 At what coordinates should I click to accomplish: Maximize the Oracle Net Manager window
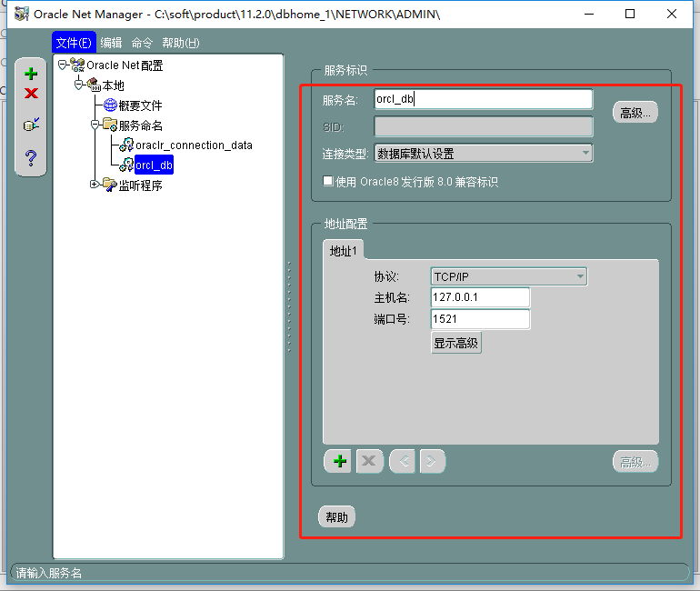coord(630,15)
